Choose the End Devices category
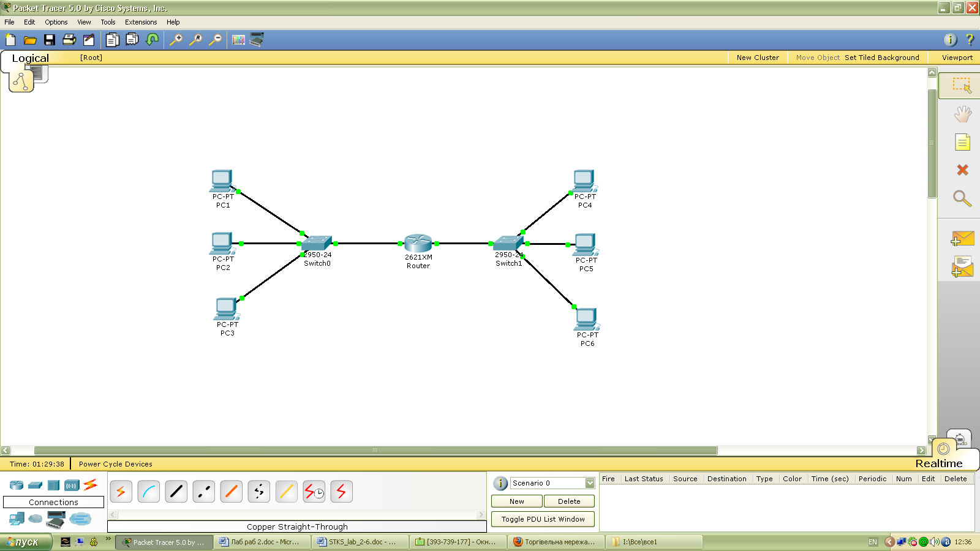The height and width of the screenshot is (551, 980). coord(17,519)
